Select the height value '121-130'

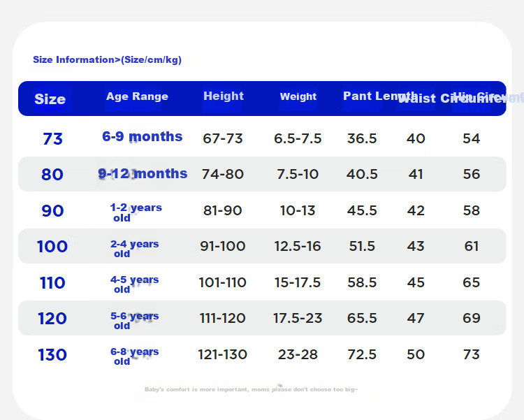pos(223,354)
